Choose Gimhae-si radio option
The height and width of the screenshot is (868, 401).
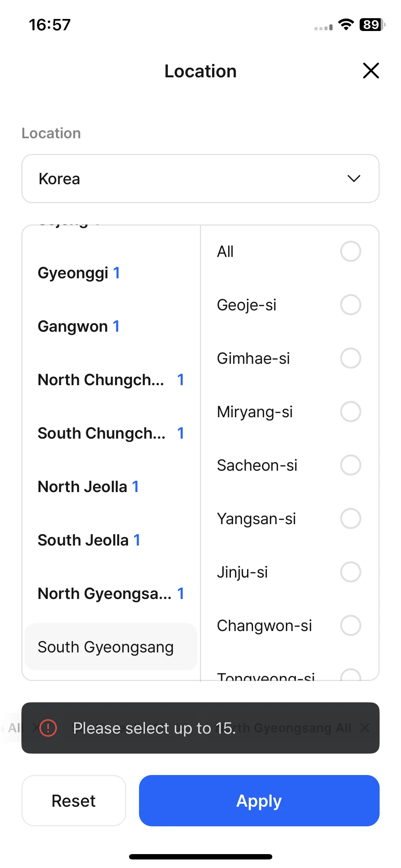350,358
